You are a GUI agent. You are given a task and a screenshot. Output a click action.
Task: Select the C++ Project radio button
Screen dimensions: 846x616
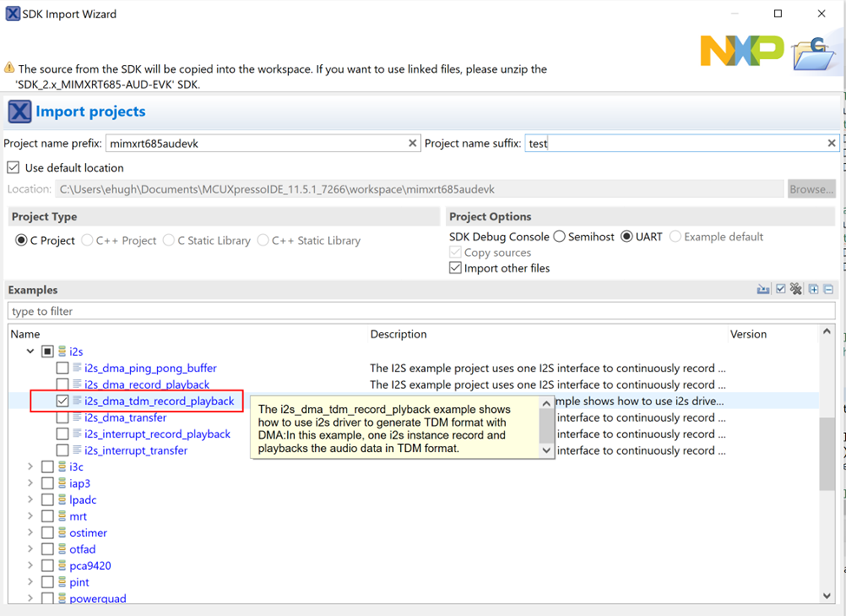click(87, 240)
